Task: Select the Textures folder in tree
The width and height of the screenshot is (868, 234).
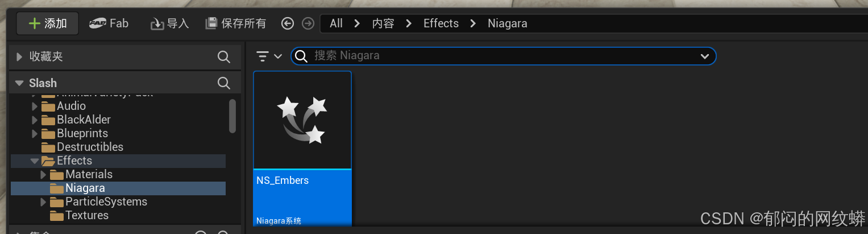Action: [x=86, y=215]
